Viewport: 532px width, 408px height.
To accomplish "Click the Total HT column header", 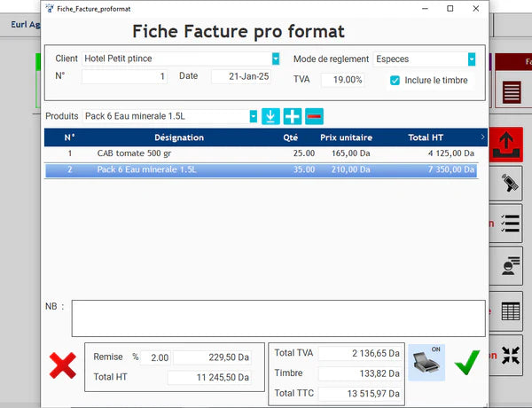I will pyautogui.click(x=426, y=137).
